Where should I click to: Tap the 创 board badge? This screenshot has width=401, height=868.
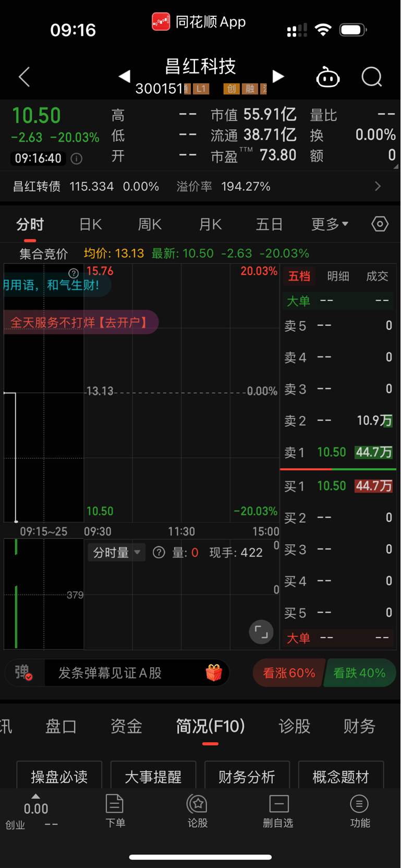tap(231, 89)
